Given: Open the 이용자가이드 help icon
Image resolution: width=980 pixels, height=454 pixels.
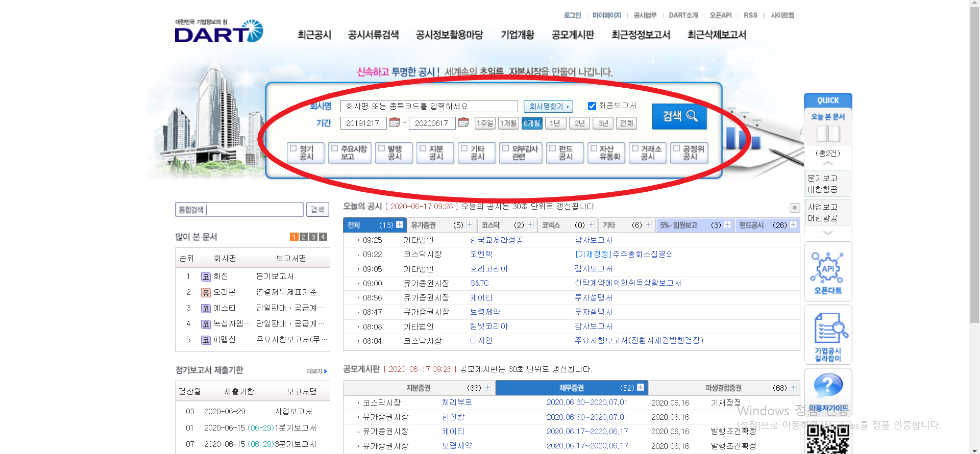Looking at the screenshot, I should 827,392.
